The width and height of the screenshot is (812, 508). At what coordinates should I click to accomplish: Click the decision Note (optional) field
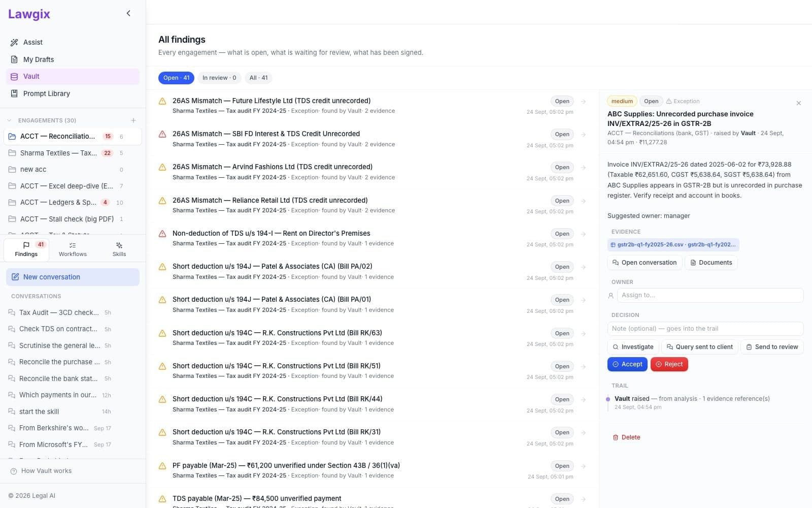coord(705,329)
